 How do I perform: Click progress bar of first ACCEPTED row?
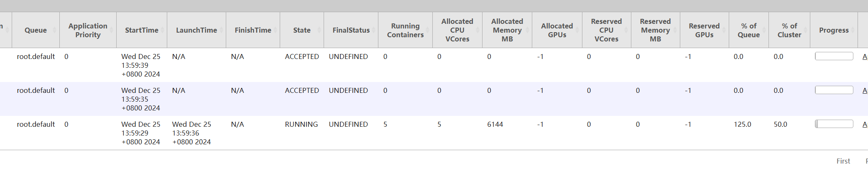[x=834, y=56]
